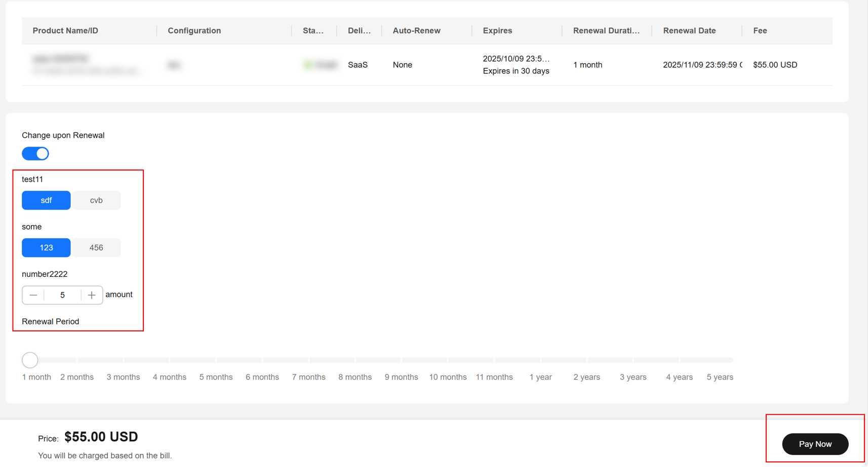Set renewal period to 7 months
The height and width of the screenshot is (467, 868).
[x=308, y=377]
